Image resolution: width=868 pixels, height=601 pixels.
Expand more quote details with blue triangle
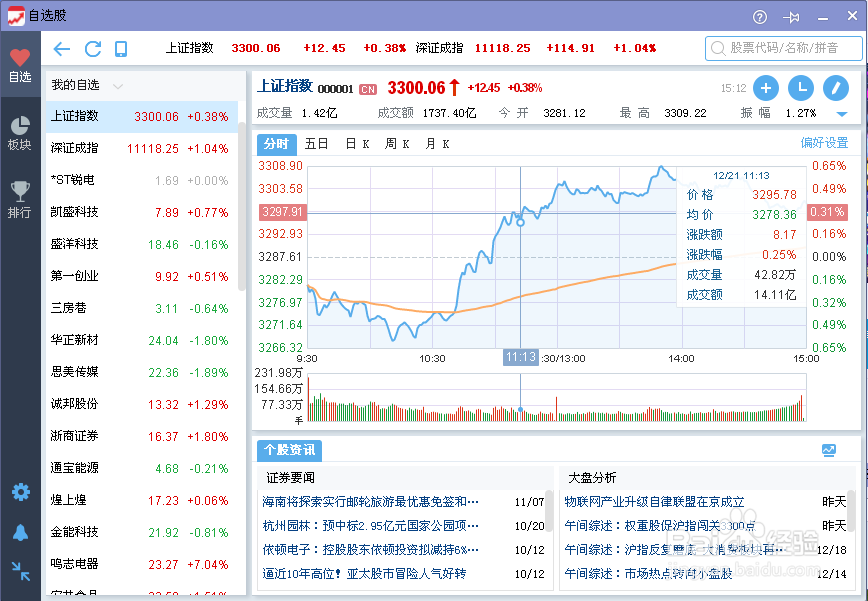(839, 114)
